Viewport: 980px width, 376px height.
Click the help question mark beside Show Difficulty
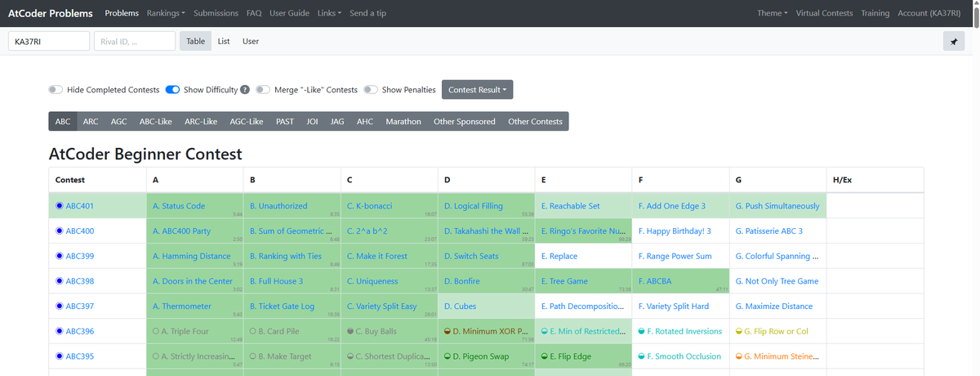point(244,90)
